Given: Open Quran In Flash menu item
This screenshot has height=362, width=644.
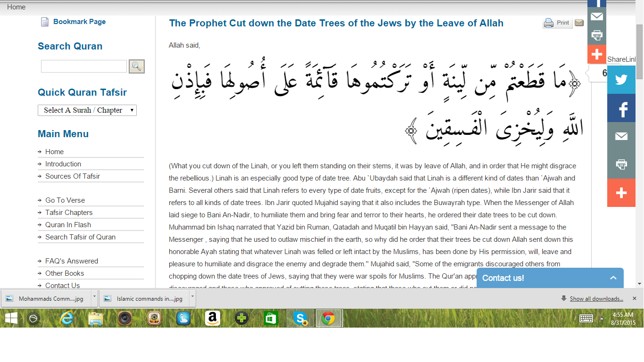Looking at the screenshot, I should pos(68,225).
